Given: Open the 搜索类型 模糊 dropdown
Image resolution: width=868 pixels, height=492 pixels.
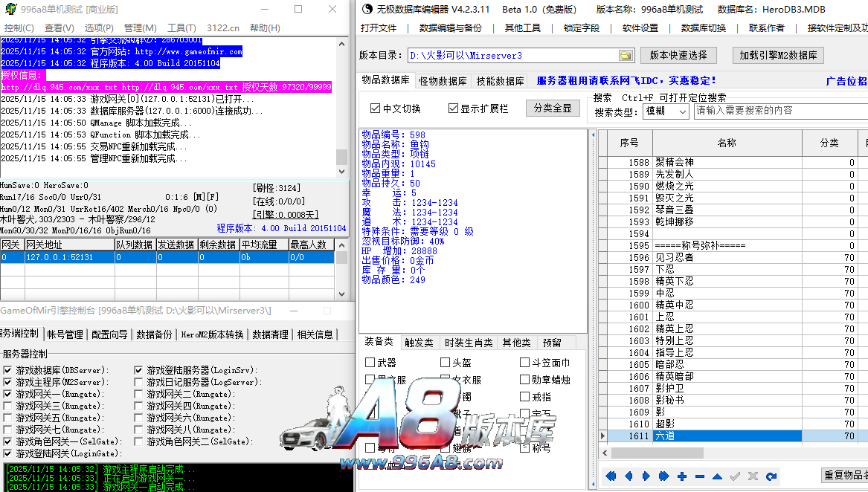Looking at the screenshot, I should pos(666,111).
